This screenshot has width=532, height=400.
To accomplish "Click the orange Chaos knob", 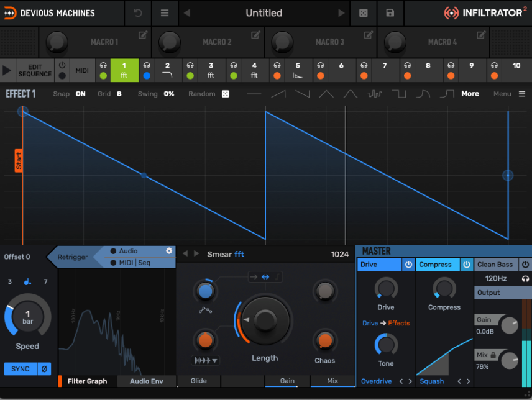I will (x=324, y=340).
